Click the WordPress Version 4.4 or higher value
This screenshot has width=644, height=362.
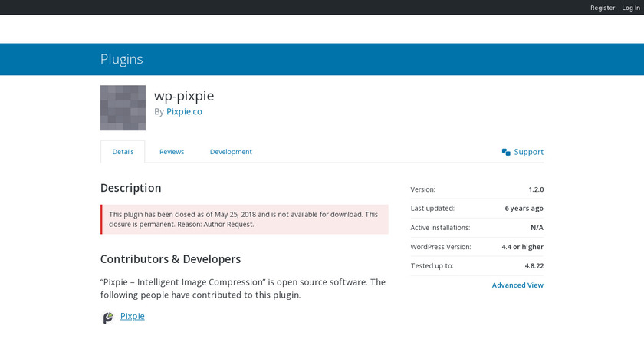[x=522, y=247]
